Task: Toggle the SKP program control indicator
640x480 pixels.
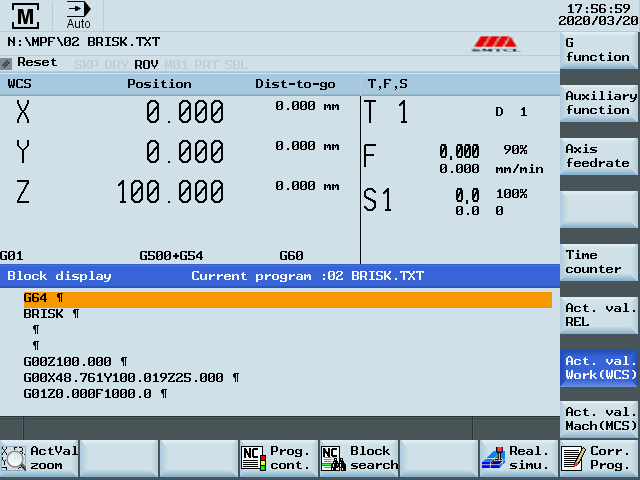Action: (x=86, y=64)
